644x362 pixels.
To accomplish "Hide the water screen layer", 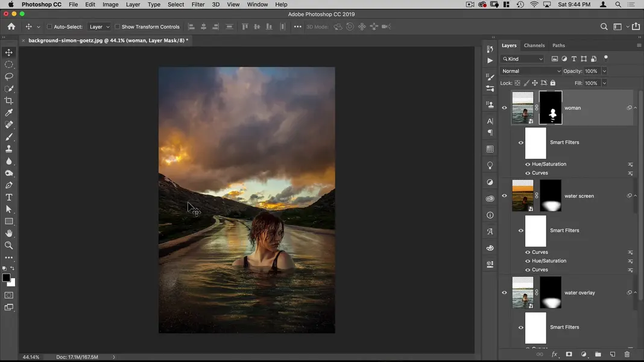I will [504, 196].
